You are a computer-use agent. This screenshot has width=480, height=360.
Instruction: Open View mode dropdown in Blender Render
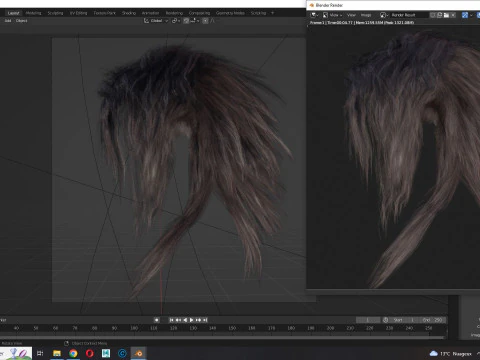332,15
